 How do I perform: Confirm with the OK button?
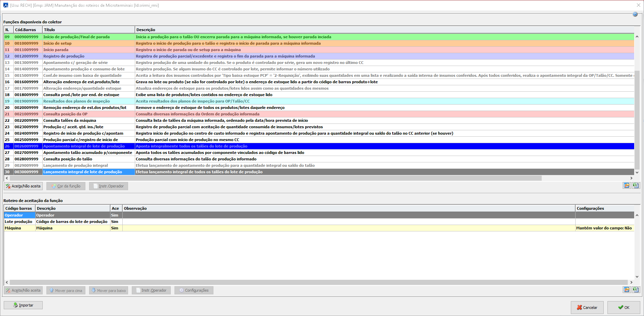[x=624, y=308]
